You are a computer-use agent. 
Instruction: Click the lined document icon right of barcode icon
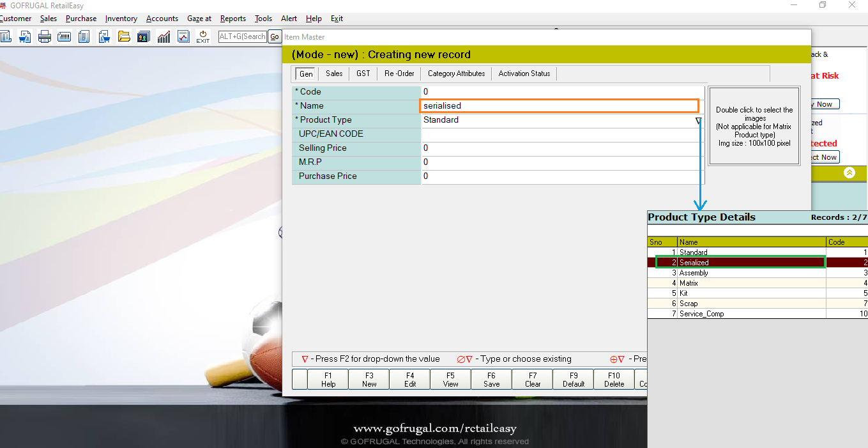click(84, 36)
